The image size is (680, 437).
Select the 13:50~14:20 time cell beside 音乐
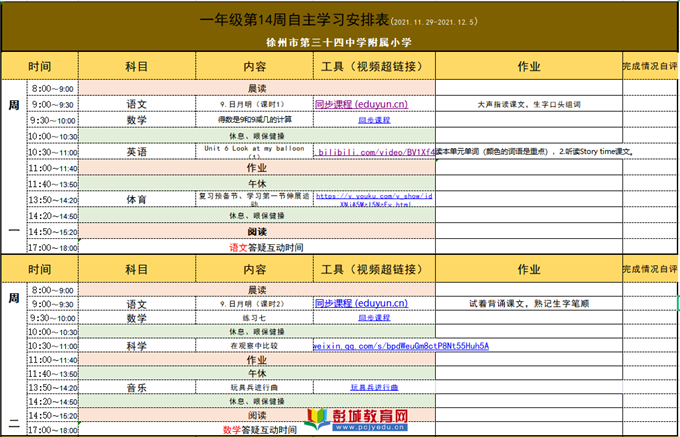(x=52, y=387)
